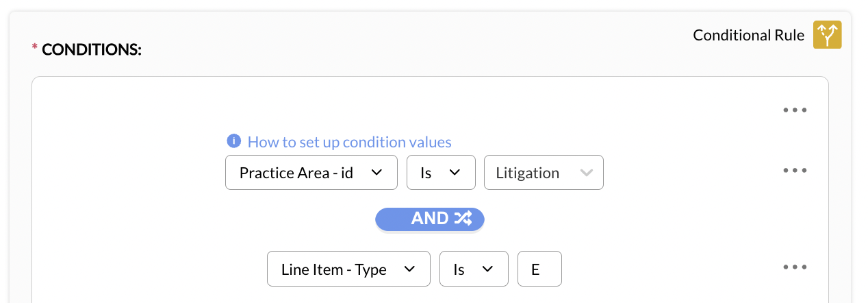Open the Line Item - Type dropdown
This screenshot has height=303, width=868.
[348, 269]
